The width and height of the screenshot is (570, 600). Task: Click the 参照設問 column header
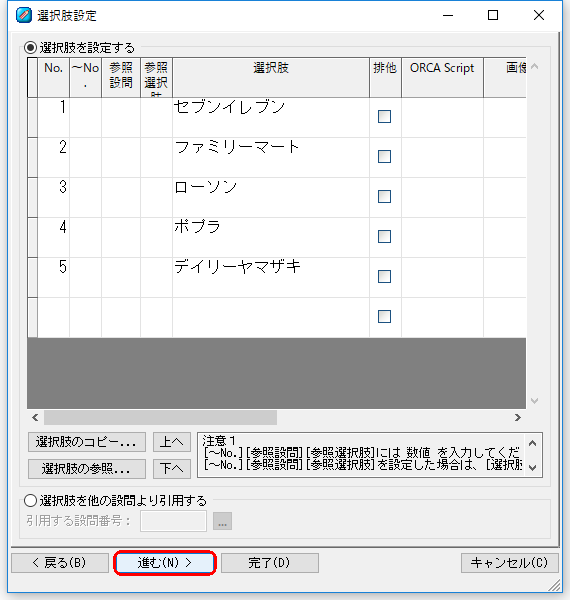[x=121, y=78]
